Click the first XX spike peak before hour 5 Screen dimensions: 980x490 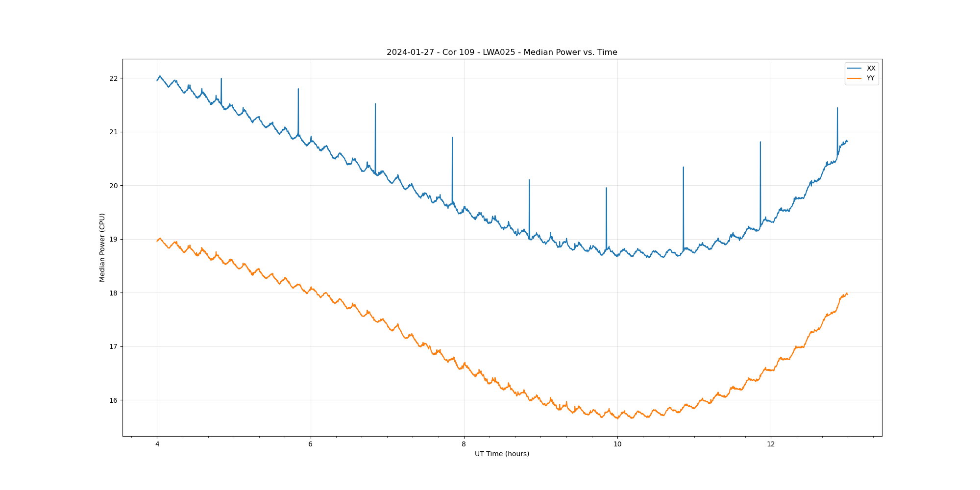click(x=221, y=79)
